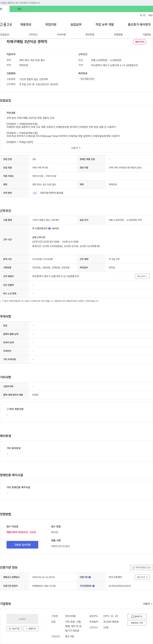Select text 자동차운전면허1종보통
The height and width of the screenshot is (644, 153).
[52, 193]
